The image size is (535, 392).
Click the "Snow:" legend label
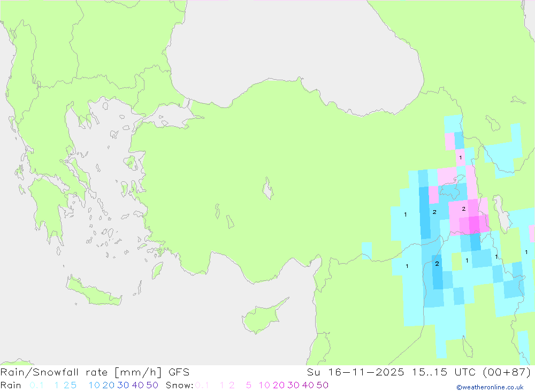179,385
